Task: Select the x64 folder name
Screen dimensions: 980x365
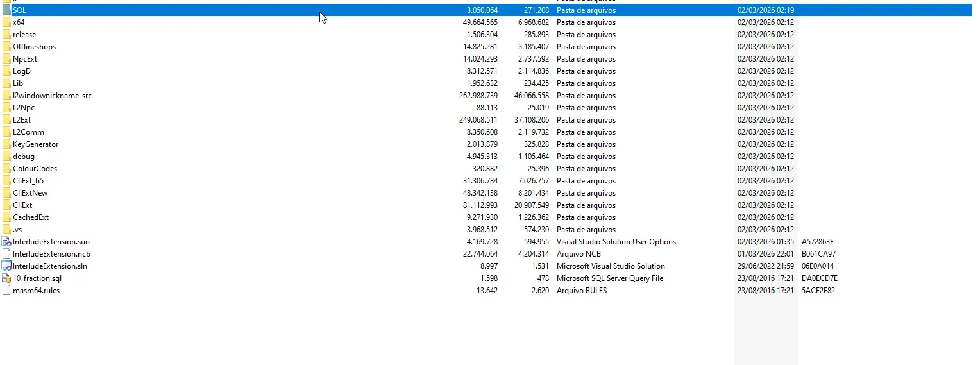Action: 19,22
